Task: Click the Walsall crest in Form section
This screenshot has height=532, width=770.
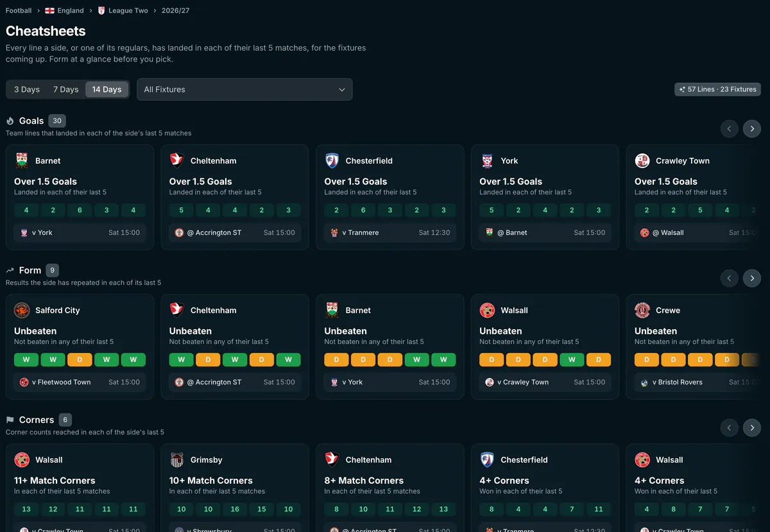Action: (x=488, y=310)
